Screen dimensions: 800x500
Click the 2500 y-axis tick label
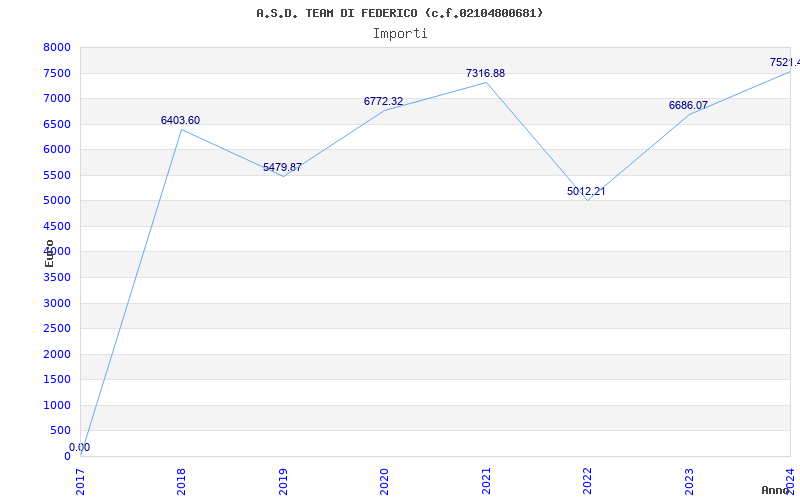point(57,329)
